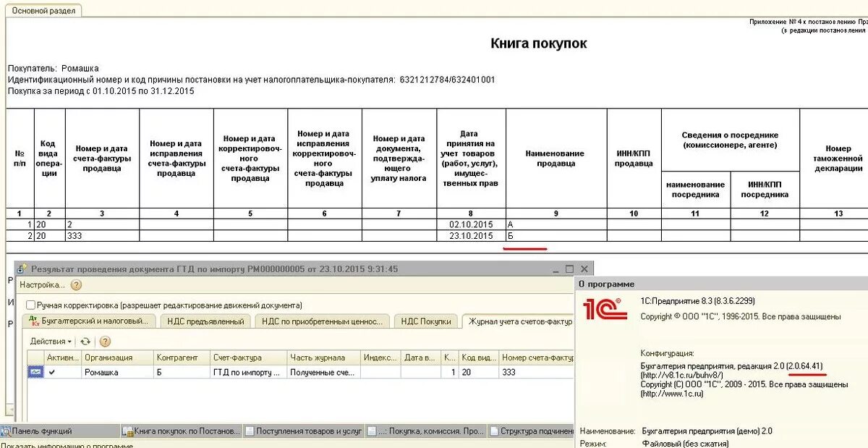Open the Действия dropdown menu
The height and width of the screenshot is (448, 868).
click(x=51, y=342)
